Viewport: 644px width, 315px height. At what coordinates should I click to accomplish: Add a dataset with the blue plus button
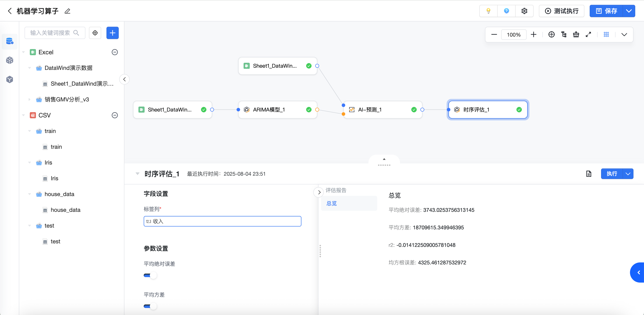[113, 33]
